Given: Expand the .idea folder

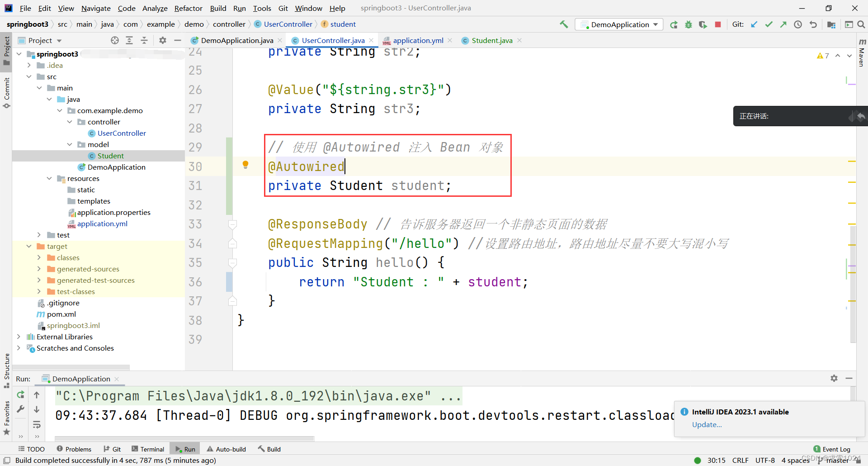Looking at the screenshot, I should coord(29,65).
